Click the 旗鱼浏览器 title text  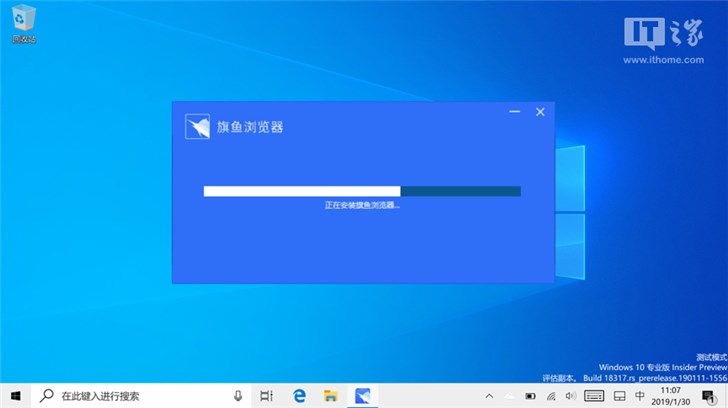pos(250,127)
